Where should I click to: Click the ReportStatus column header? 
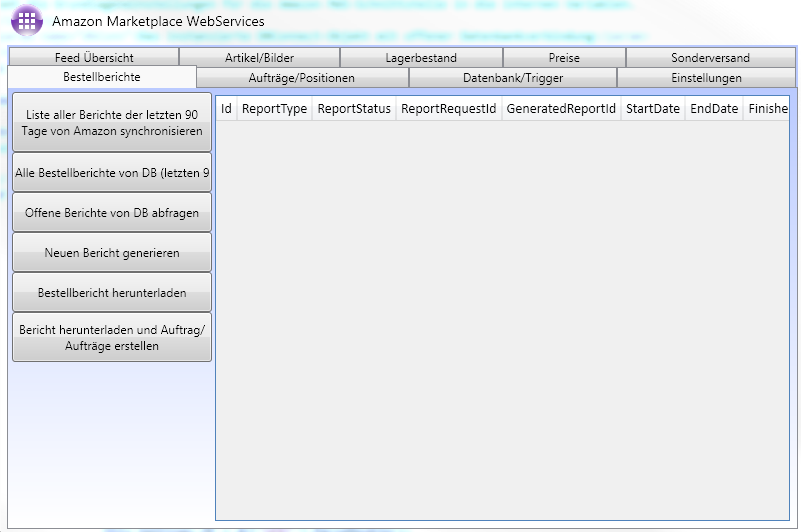353,109
